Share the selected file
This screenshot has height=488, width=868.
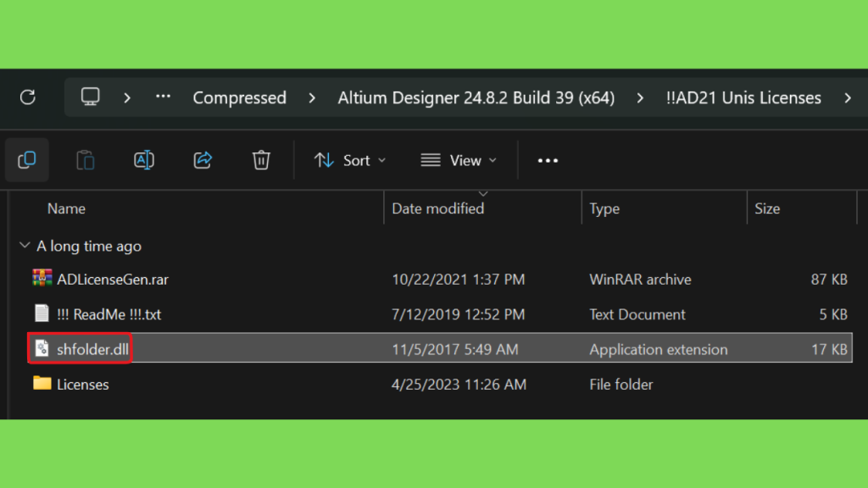(x=203, y=160)
